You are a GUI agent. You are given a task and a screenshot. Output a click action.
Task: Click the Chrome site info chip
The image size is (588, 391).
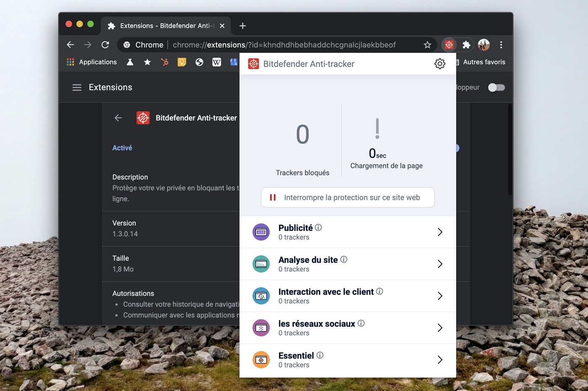click(x=143, y=45)
